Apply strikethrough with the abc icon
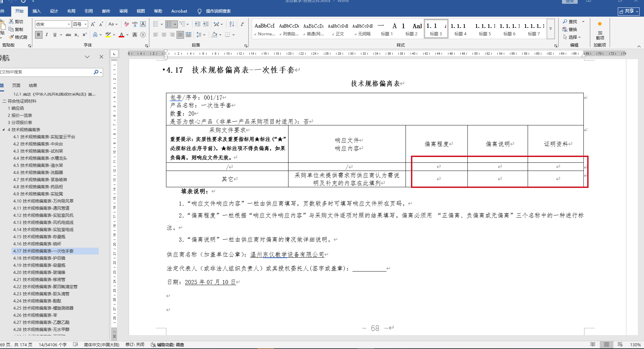Viewport: 644px width, 349px height. click(68, 35)
